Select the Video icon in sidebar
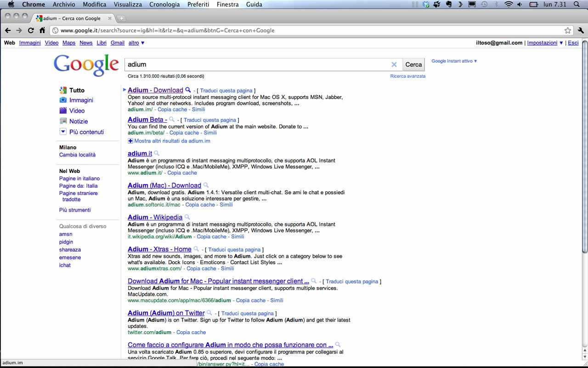Image resolution: width=588 pixels, height=368 pixels. [63, 110]
